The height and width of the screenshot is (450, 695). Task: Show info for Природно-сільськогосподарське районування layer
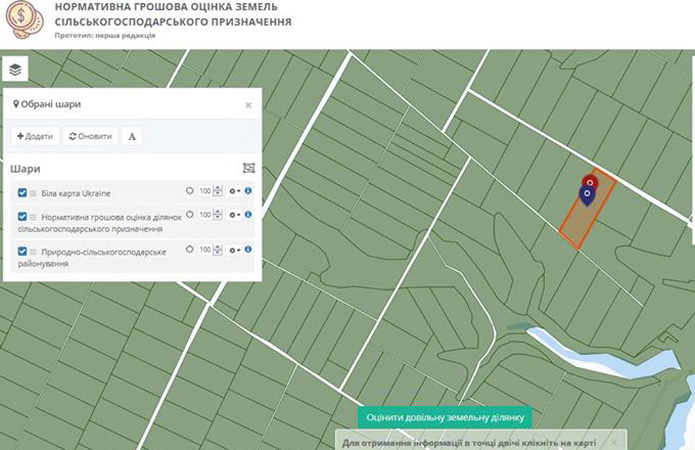248,249
